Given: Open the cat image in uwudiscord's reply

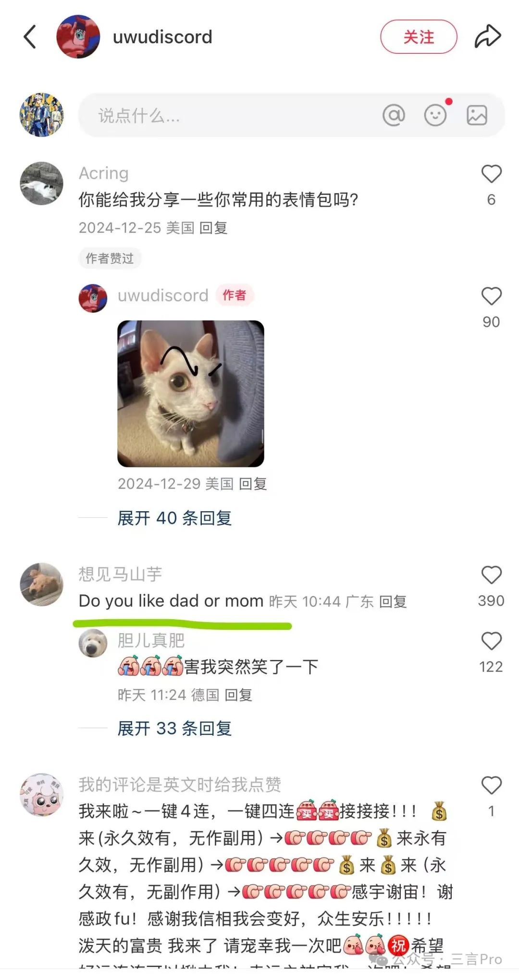Looking at the screenshot, I should tap(191, 393).
